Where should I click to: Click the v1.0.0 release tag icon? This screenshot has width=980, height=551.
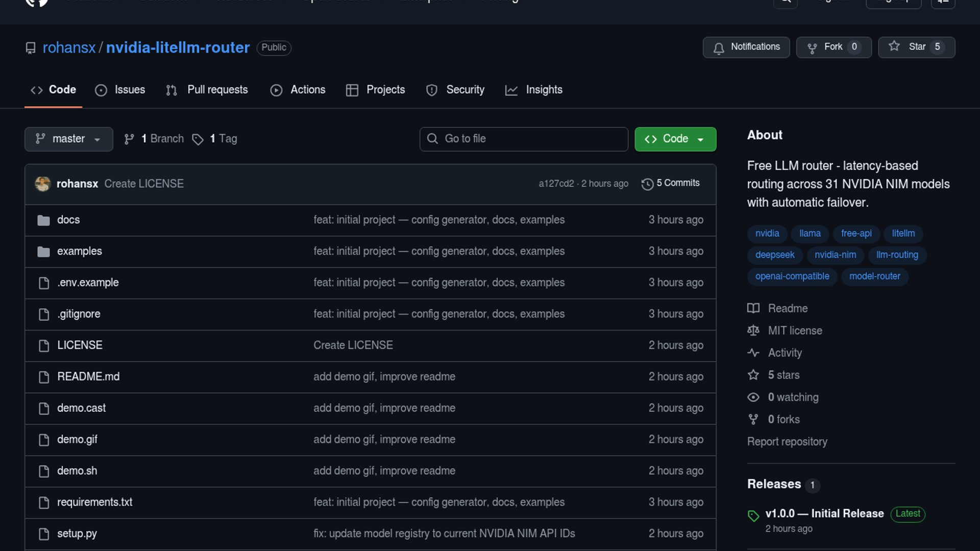tap(753, 515)
